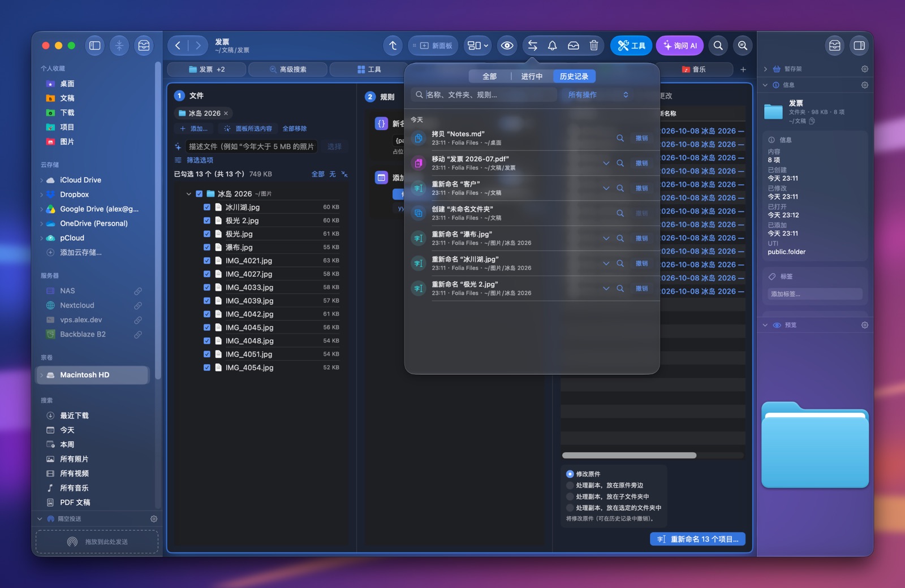This screenshot has width=905, height=588.
Task: Open gear icon next to 预览 section
Action: (865, 325)
